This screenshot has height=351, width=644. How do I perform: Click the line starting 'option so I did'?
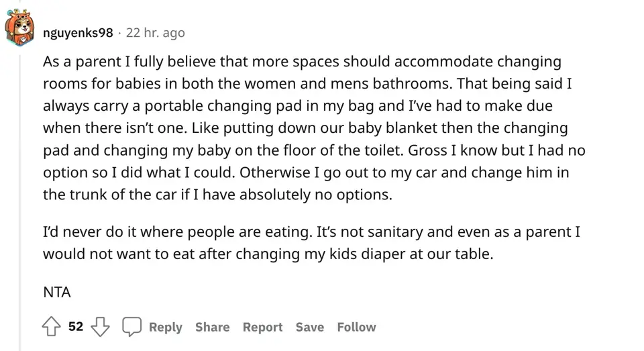pos(305,172)
